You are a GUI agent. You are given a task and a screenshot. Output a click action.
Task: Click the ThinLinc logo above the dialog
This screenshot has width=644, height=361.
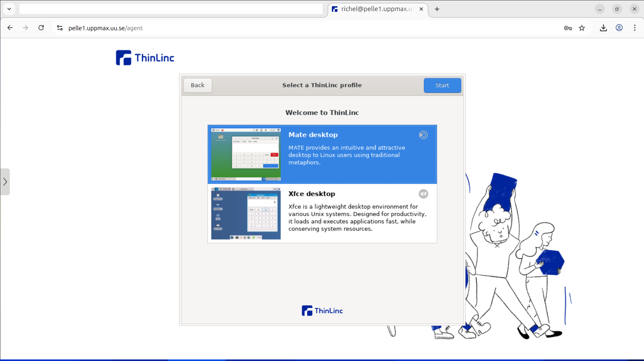click(144, 57)
